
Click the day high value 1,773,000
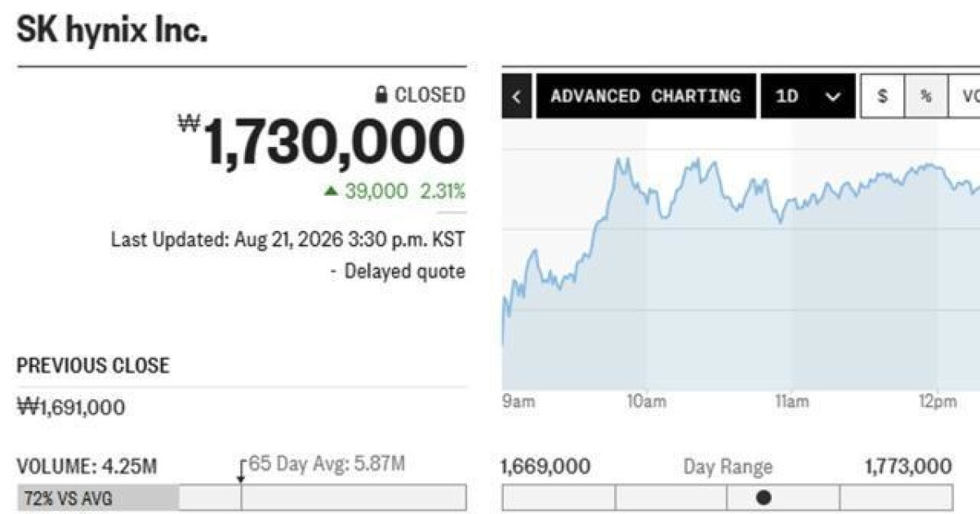[x=907, y=467]
